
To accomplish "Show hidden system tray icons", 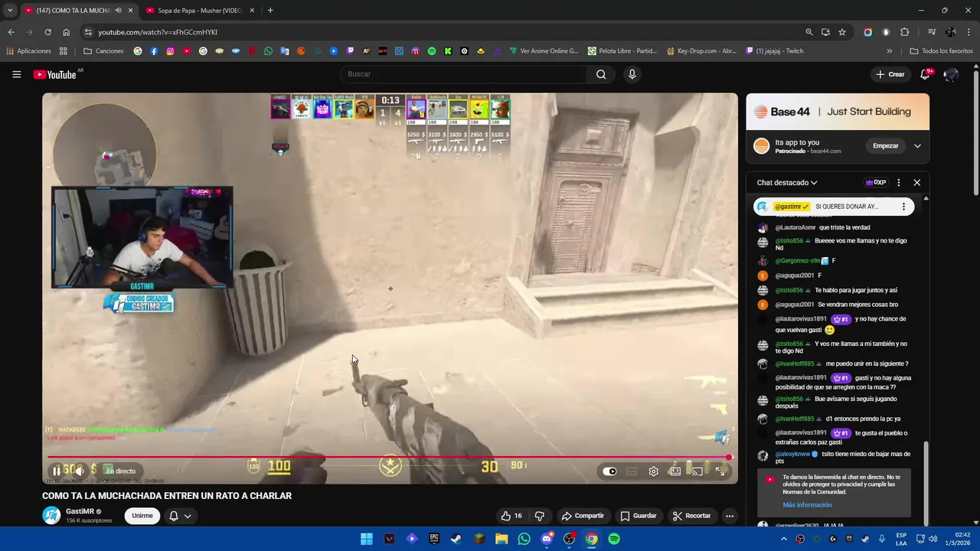I will (x=784, y=539).
